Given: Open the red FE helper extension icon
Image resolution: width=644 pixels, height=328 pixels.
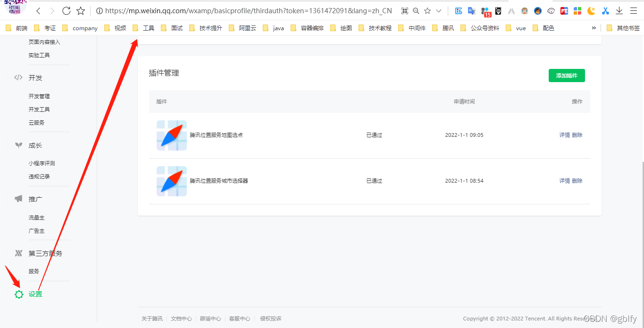Looking at the screenshot, I should tap(564, 10).
